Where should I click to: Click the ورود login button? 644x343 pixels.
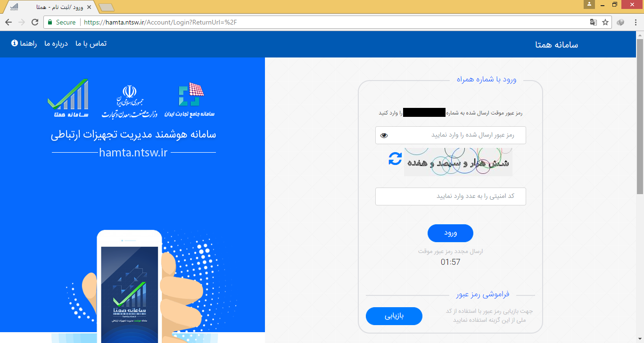pyautogui.click(x=450, y=233)
